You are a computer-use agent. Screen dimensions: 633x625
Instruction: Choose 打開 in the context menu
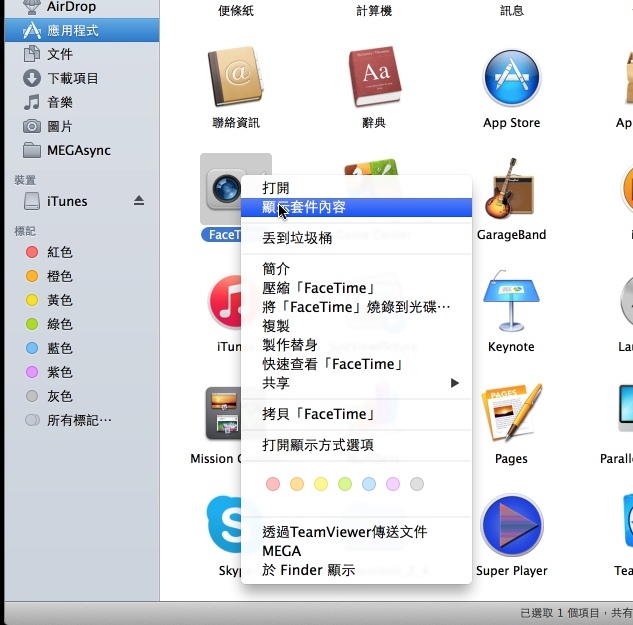[x=356, y=188]
